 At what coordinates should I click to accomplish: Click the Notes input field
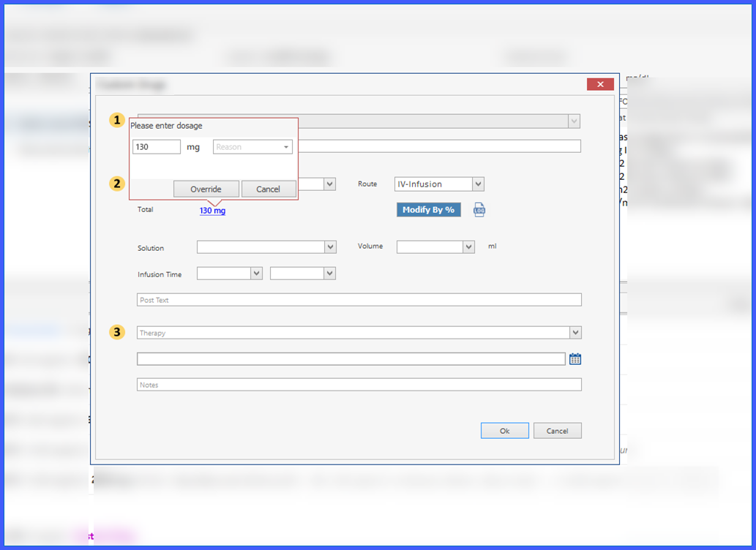click(x=359, y=385)
